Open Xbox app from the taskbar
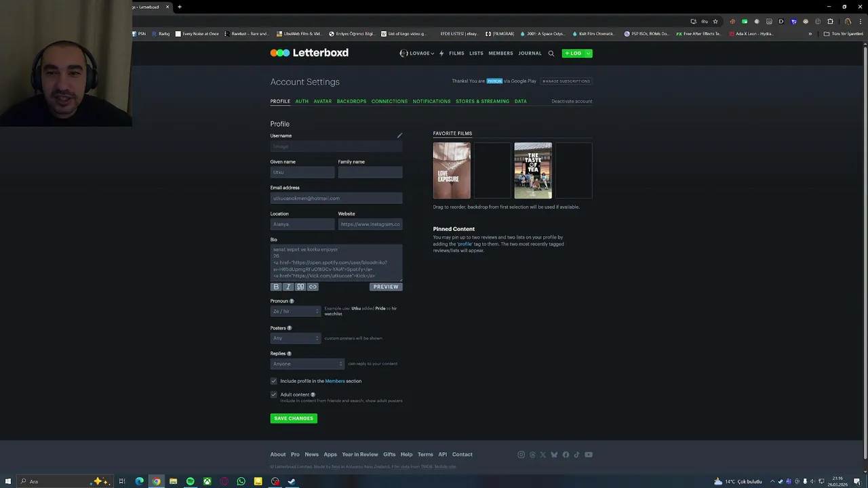This screenshot has height=488, width=868. (x=207, y=481)
